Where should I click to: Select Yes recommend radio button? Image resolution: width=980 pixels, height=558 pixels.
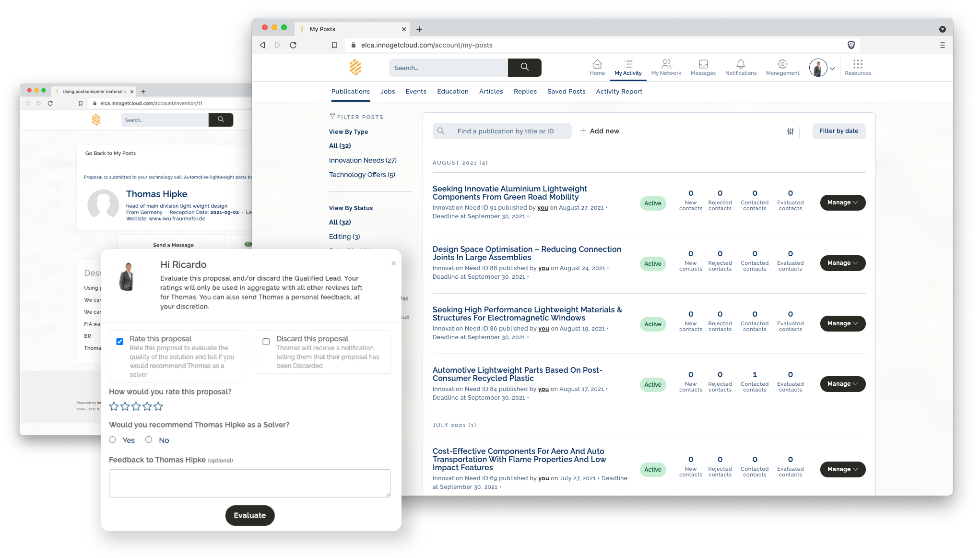pos(113,439)
